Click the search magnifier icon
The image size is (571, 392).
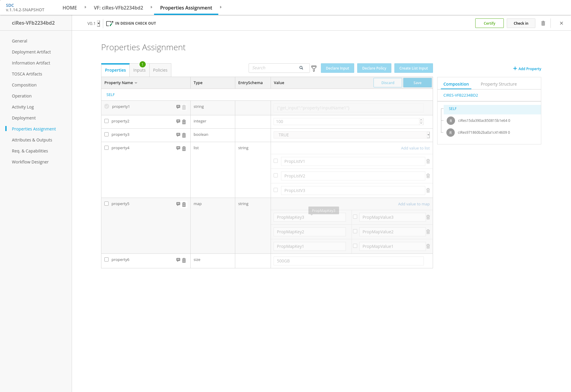click(301, 68)
